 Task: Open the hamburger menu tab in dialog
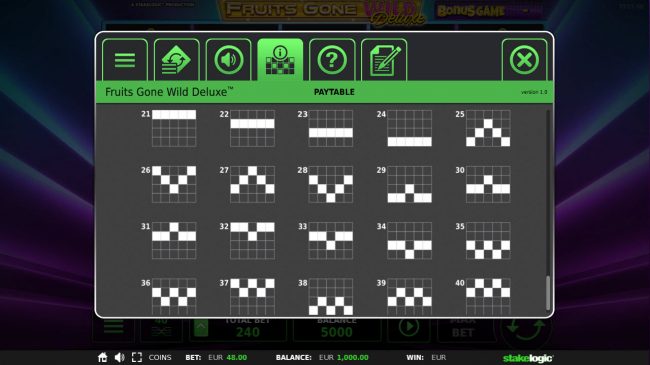[125, 60]
